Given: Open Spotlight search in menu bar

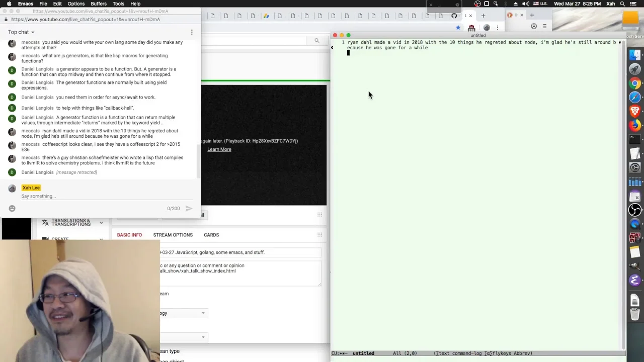Looking at the screenshot, I should 623,4.
